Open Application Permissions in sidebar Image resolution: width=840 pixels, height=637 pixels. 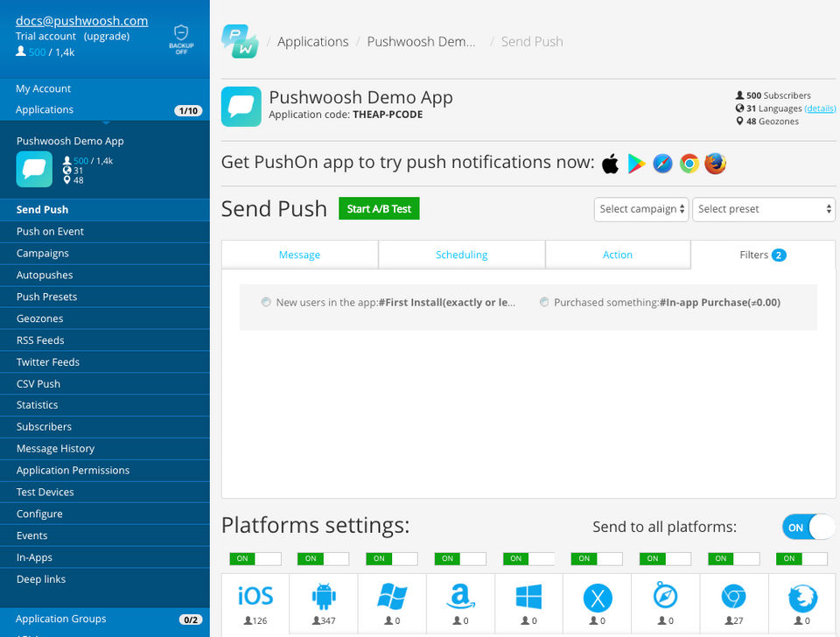tap(105, 471)
